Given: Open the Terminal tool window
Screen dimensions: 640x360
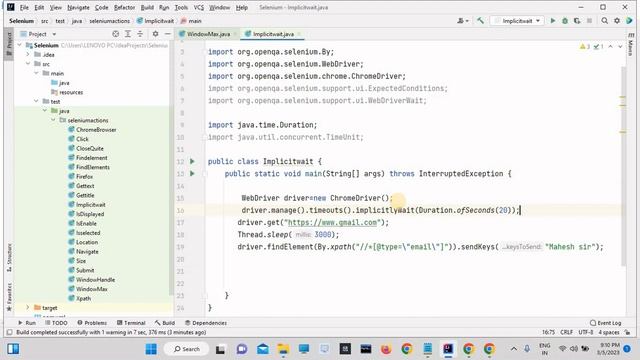Looking at the screenshot, I should (x=131, y=322).
